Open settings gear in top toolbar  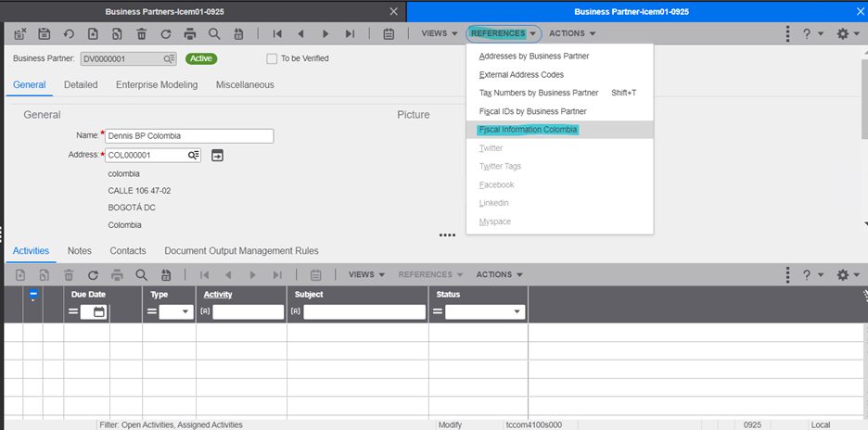point(842,33)
